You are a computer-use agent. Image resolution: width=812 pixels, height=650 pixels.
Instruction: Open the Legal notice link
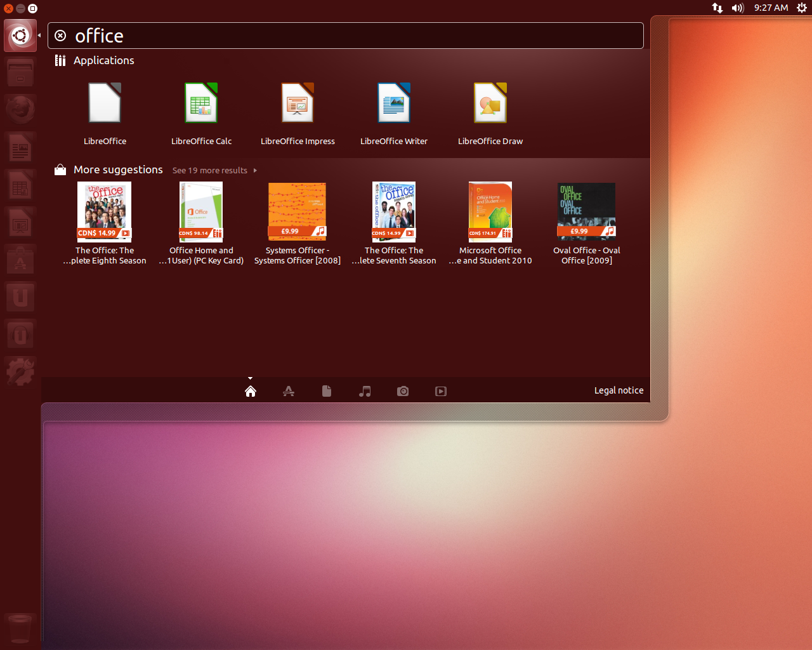click(619, 390)
